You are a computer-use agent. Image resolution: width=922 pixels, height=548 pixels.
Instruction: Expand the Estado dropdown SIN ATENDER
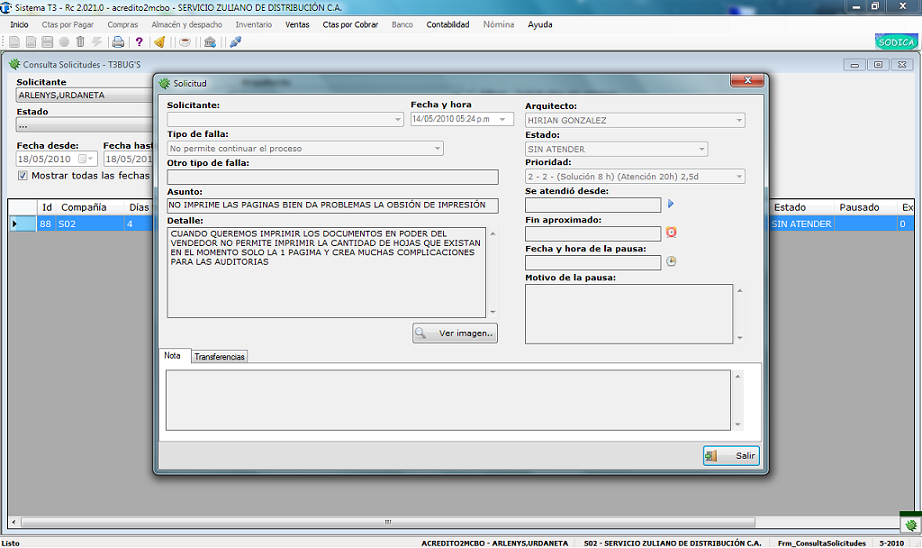(701, 149)
